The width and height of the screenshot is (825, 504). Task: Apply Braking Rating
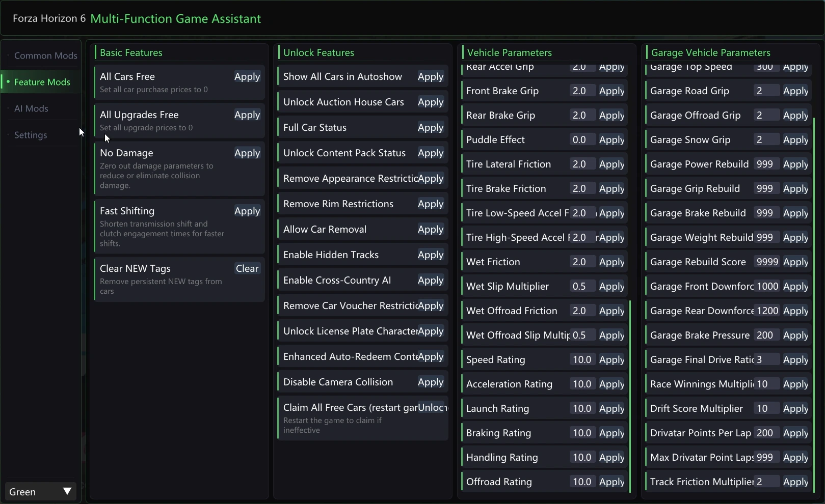click(x=611, y=433)
